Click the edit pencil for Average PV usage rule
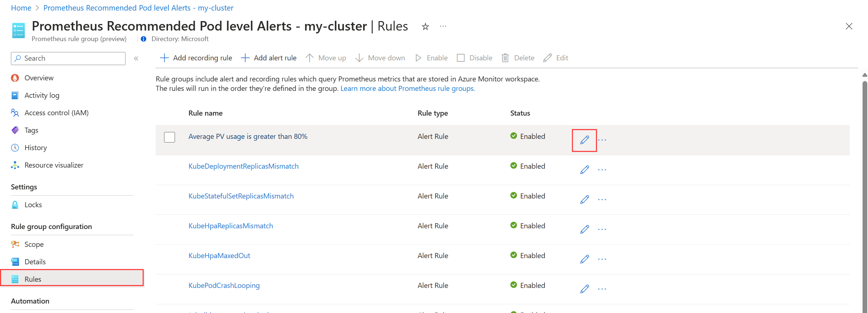 click(x=584, y=140)
